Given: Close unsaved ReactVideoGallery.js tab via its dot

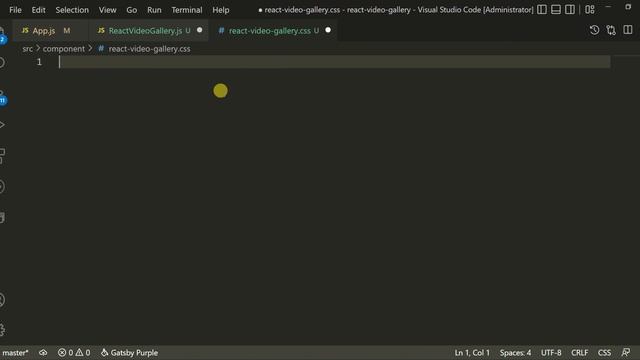Looking at the screenshot, I should [x=200, y=30].
